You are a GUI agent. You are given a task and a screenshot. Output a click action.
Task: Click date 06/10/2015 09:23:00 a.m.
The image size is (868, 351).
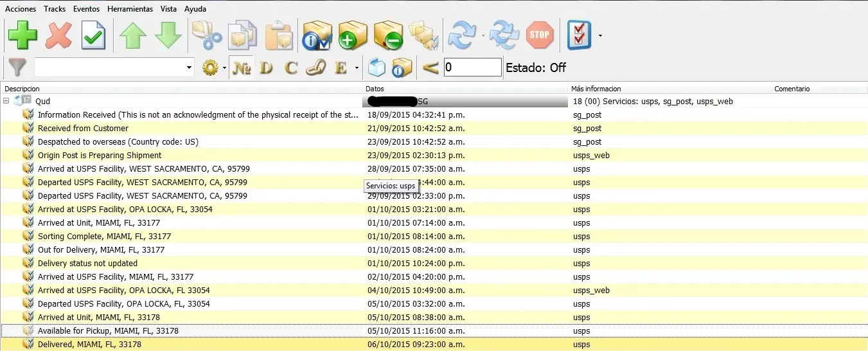pos(416,344)
